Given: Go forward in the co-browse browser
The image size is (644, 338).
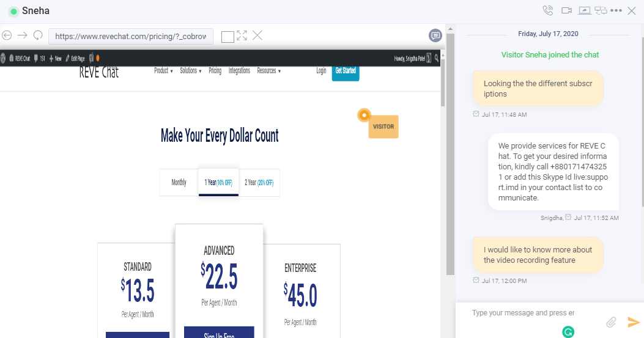Looking at the screenshot, I should (x=22, y=35).
